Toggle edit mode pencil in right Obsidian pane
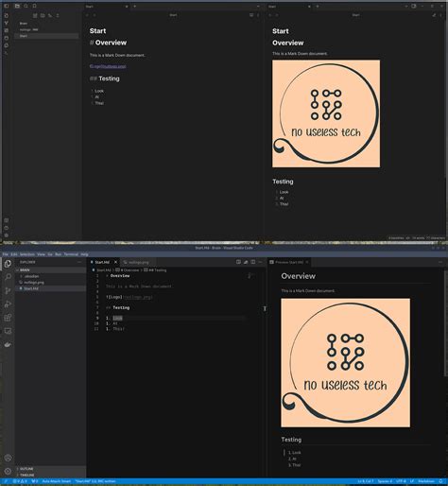 tap(434, 15)
